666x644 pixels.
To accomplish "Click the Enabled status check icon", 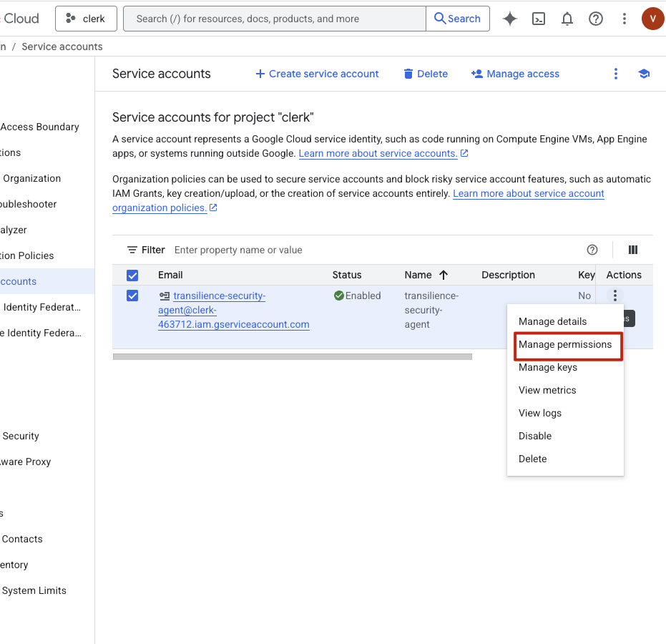I will click(338, 296).
